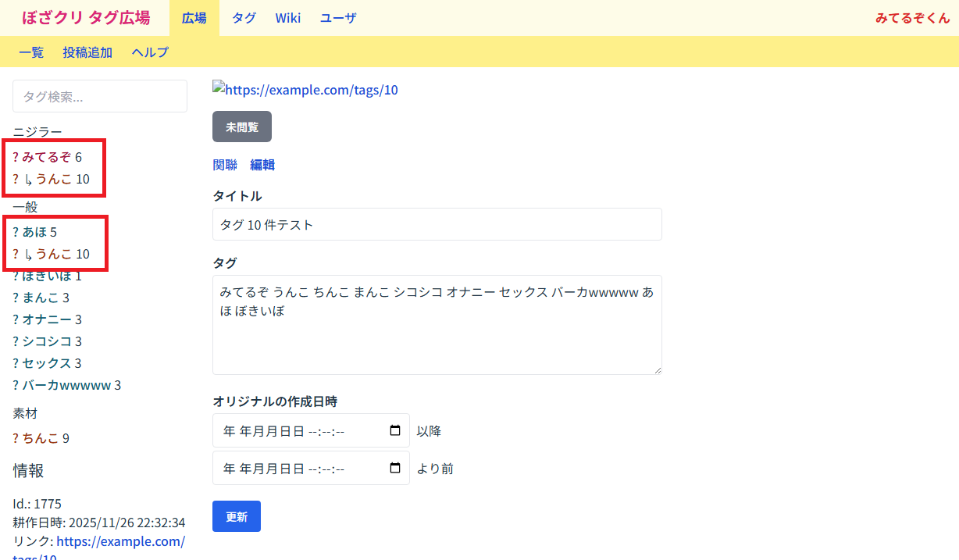This screenshot has height=560, width=959.
Task: Focus the タグ検索 search box
Action: (100, 96)
